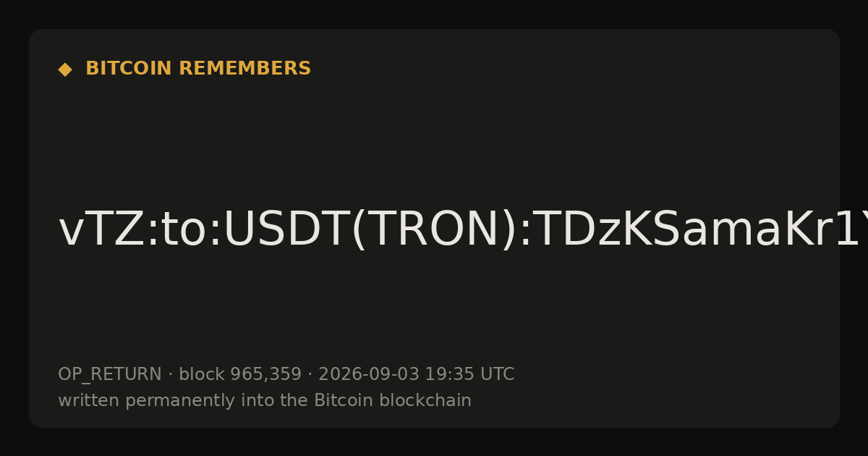Image resolution: width=868 pixels, height=456 pixels.
Task: Click empty card area below the header
Action: (434, 138)
